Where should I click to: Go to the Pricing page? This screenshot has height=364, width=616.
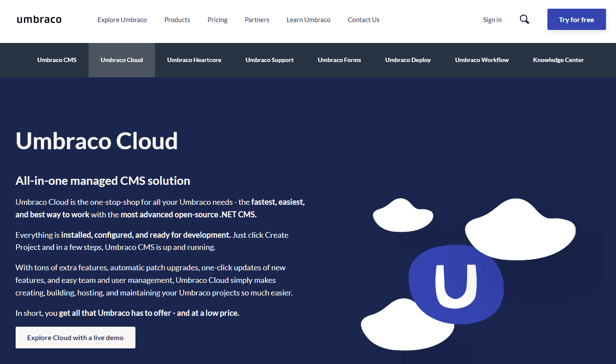[217, 20]
